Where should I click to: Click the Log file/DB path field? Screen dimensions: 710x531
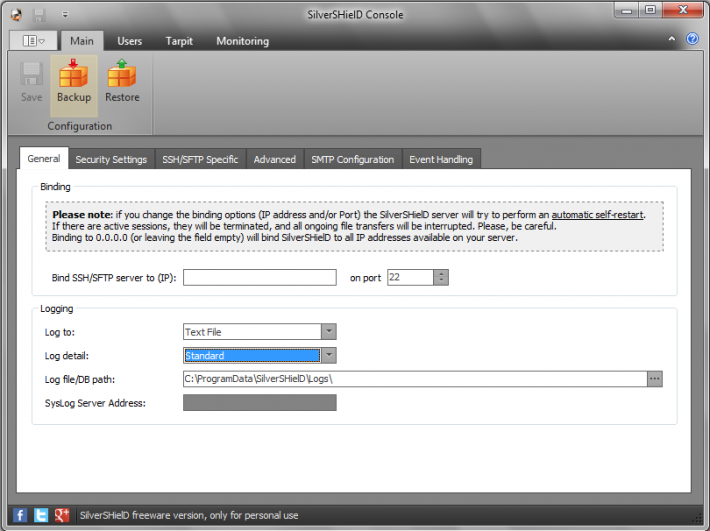click(x=415, y=379)
